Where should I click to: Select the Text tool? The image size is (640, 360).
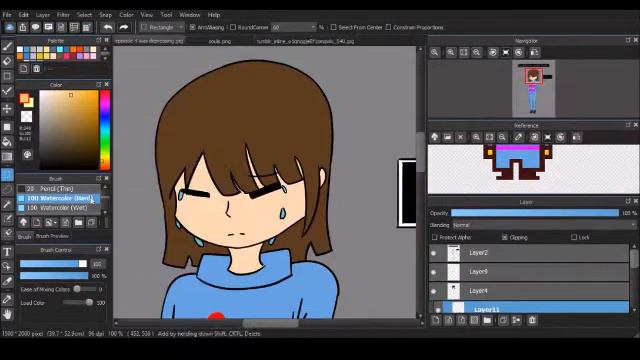7,252
